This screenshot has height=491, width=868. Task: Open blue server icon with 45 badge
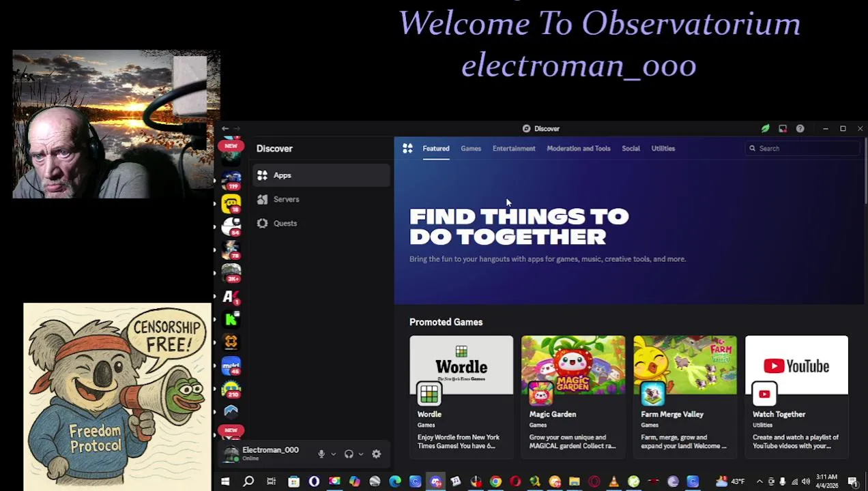(231, 366)
